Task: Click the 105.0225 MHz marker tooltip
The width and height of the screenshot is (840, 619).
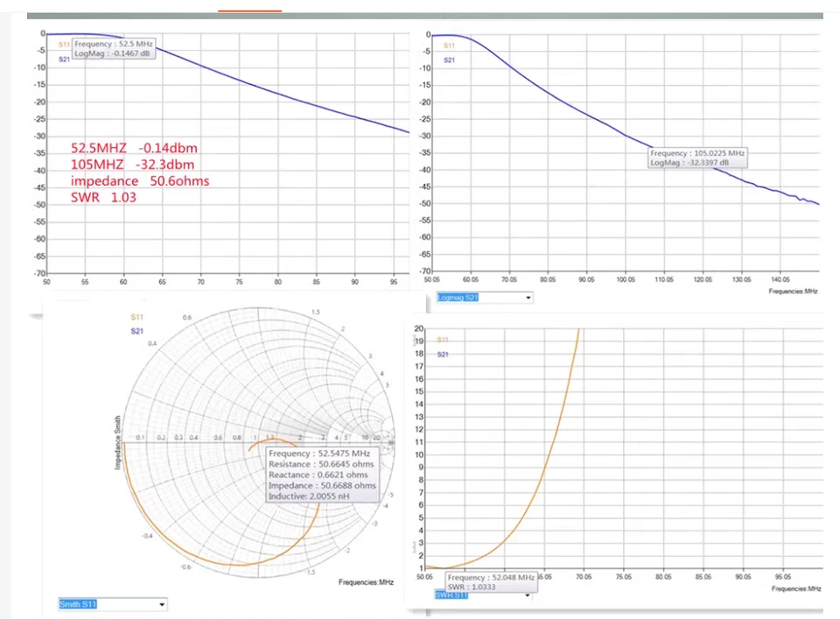Action: (696, 158)
